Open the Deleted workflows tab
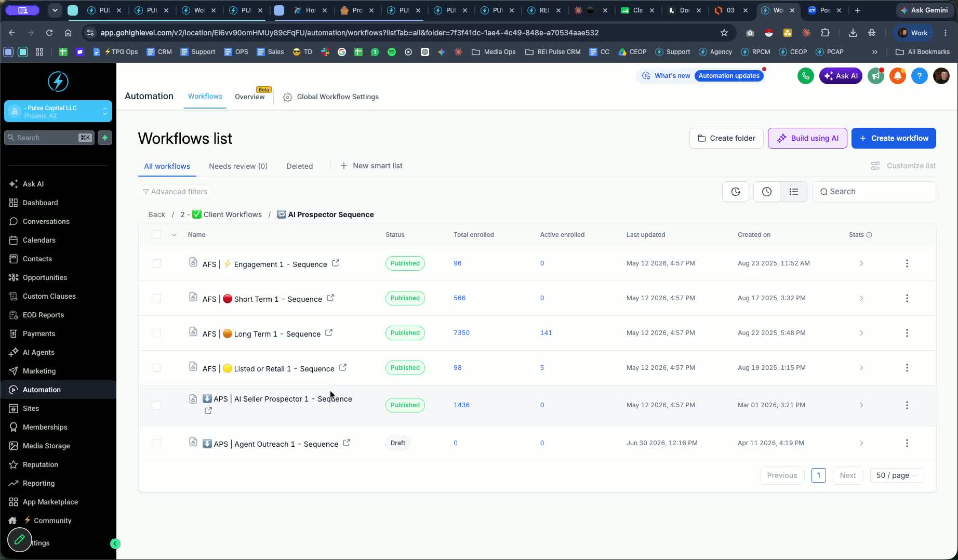Image resolution: width=958 pixels, height=560 pixels. 300,166
